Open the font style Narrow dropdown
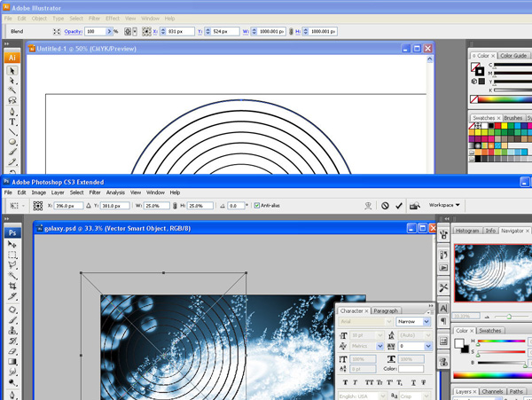 point(426,321)
